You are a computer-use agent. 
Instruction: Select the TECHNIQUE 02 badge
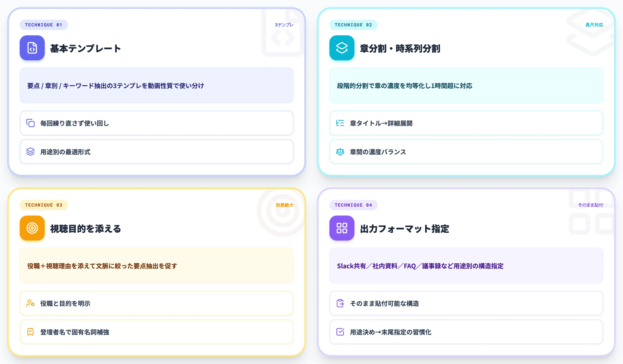[353, 25]
